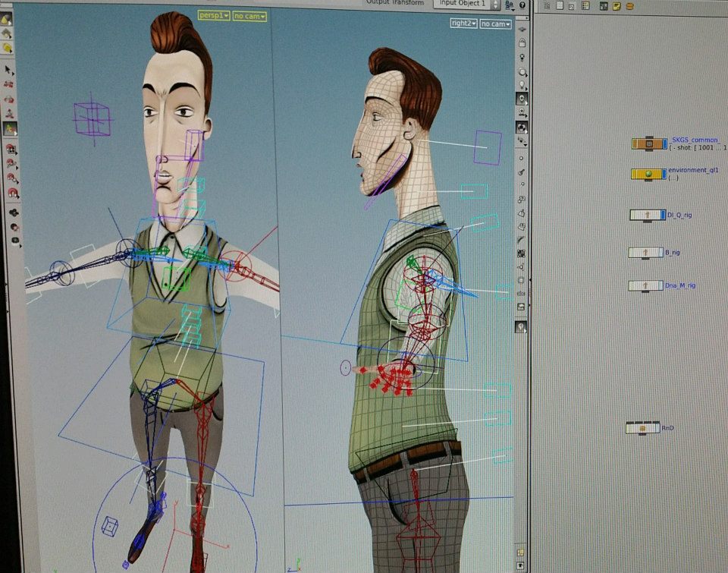This screenshot has width=728, height=573.
Task: Choose the yellow dynamics selection icon
Action: point(7,48)
